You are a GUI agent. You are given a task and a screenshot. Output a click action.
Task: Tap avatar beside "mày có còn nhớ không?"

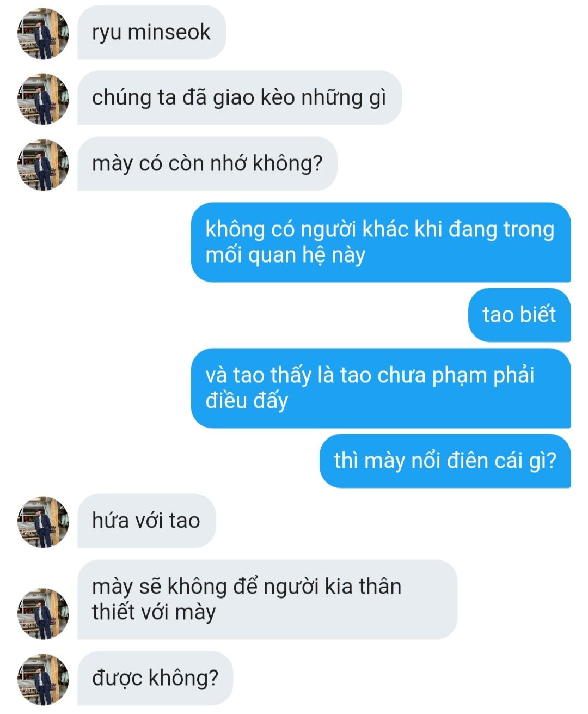coord(44,165)
